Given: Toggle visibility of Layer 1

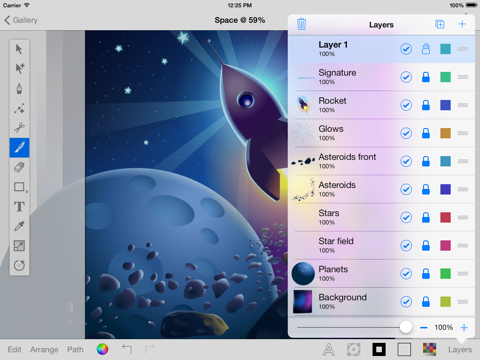Looking at the screenshot, I should (406, 49).
